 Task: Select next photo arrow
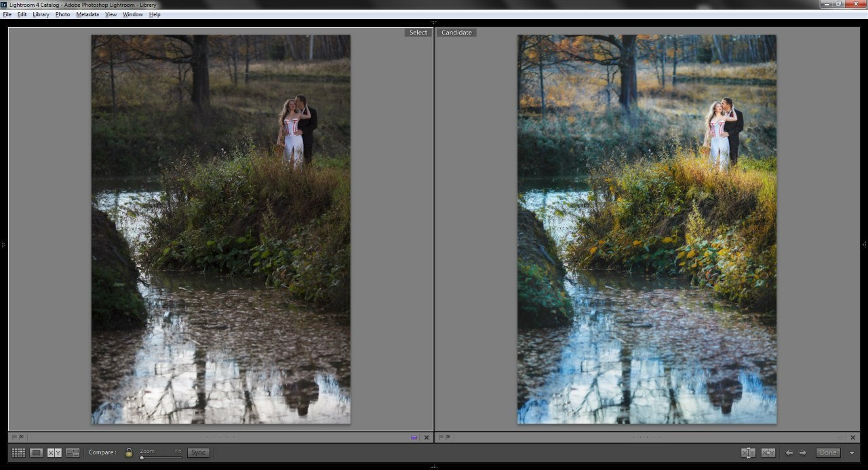click(803, 452)
